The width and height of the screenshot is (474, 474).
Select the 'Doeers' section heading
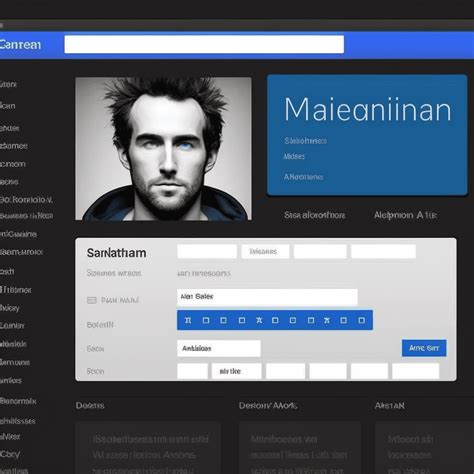click(x=90, y=406)
